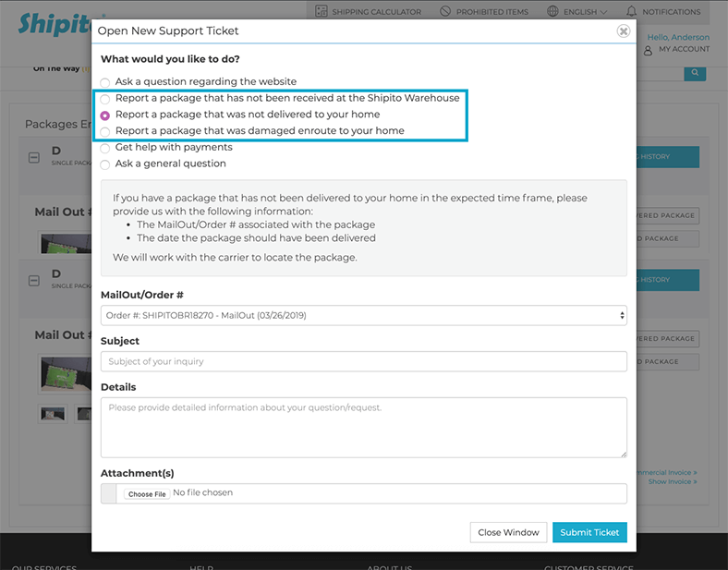Click the Choose File button
Screen dimensions: 728x570
(x=147, y=494)
